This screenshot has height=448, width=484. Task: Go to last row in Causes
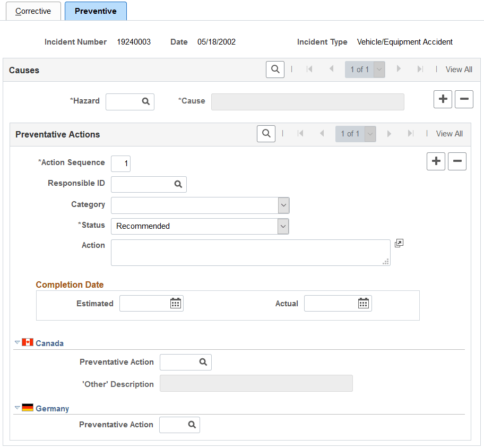click(420, 69)
